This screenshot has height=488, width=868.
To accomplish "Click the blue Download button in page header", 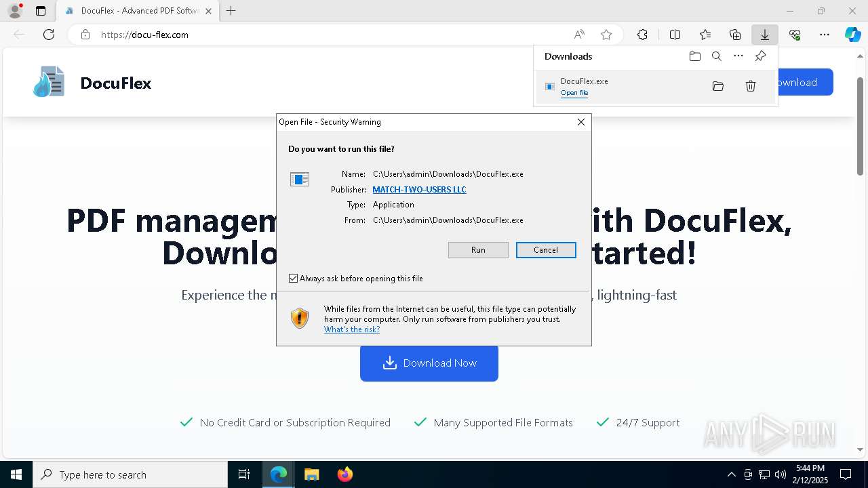I will tap(805, 83).
